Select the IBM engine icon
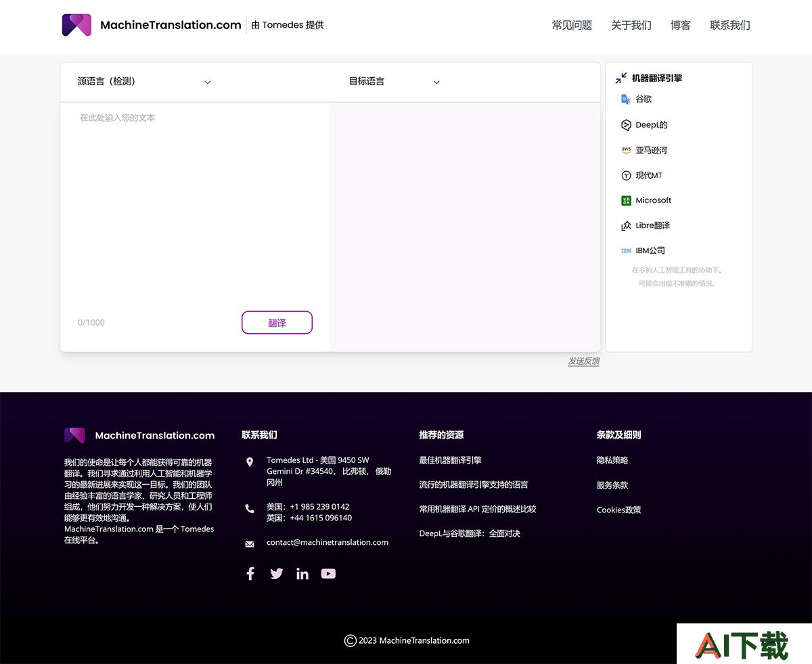Screen dimensions: 812x664 pos(626,251)
